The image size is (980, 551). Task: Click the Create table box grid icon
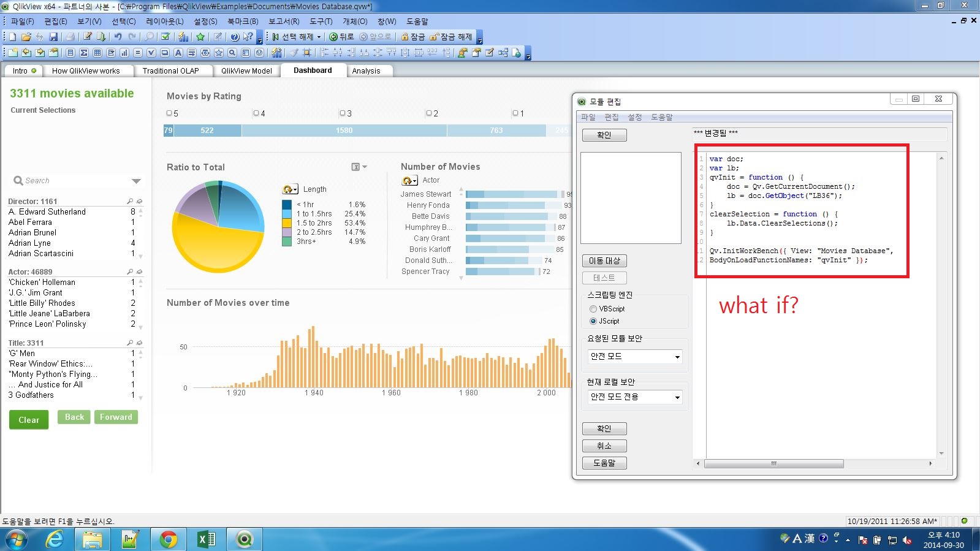point(97,53)
